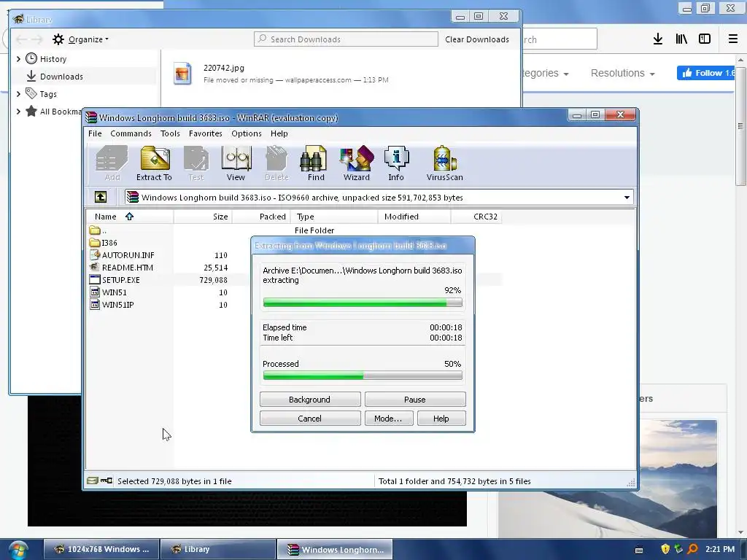
Task: Open the Commands menu in WinRAR
Action: [131, 133]
